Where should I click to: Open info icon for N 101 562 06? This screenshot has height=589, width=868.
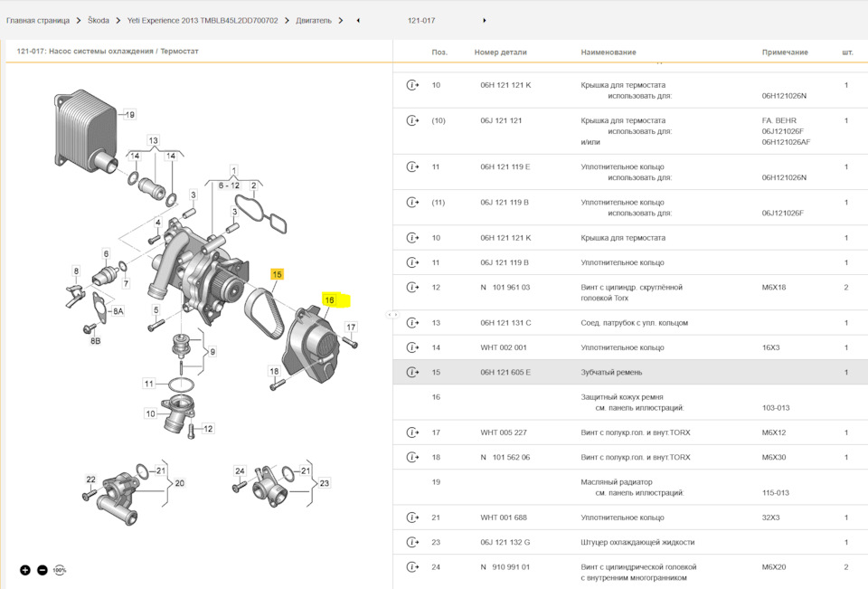412,457
